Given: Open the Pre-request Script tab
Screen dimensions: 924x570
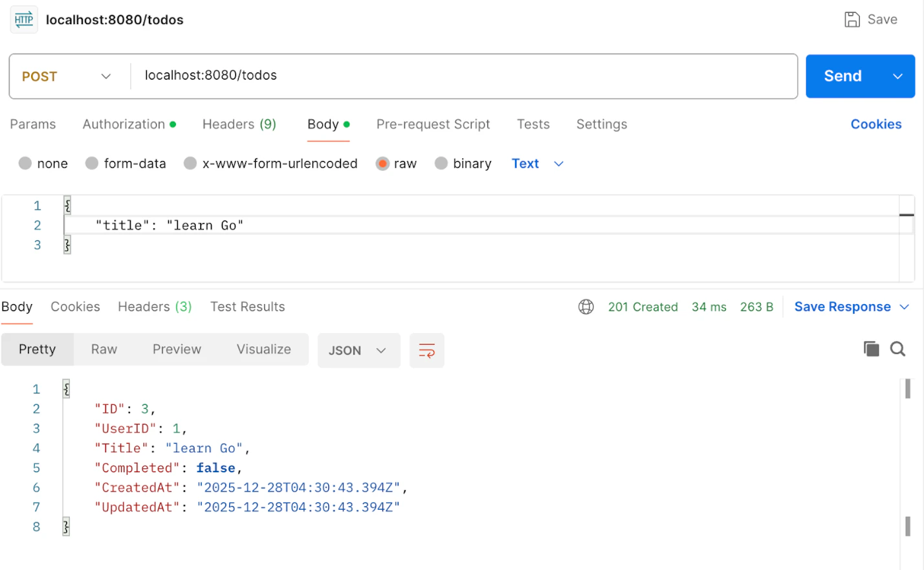Looking at the screenshot, I should tap(433, 124).
